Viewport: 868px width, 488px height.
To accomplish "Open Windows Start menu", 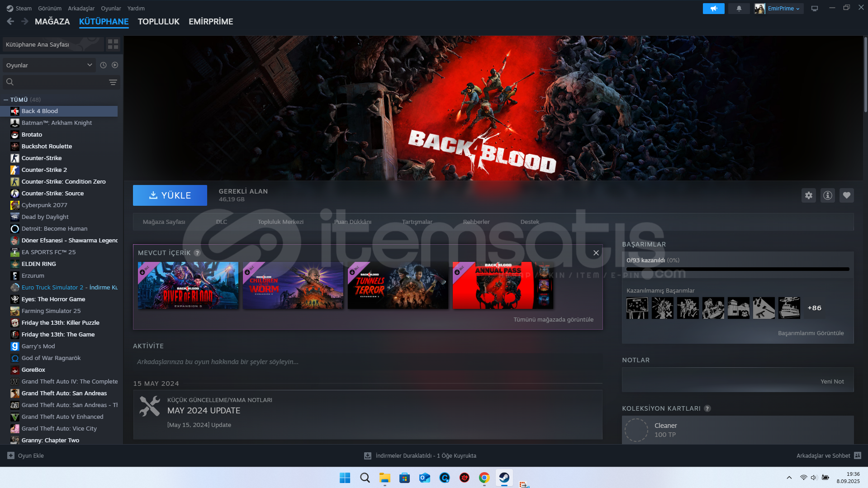I will 345,478.
